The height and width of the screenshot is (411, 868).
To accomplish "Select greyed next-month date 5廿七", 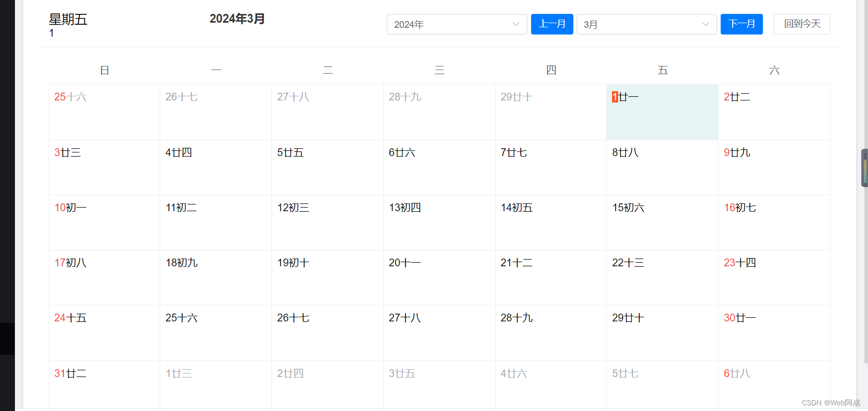I will click(662, 385).
